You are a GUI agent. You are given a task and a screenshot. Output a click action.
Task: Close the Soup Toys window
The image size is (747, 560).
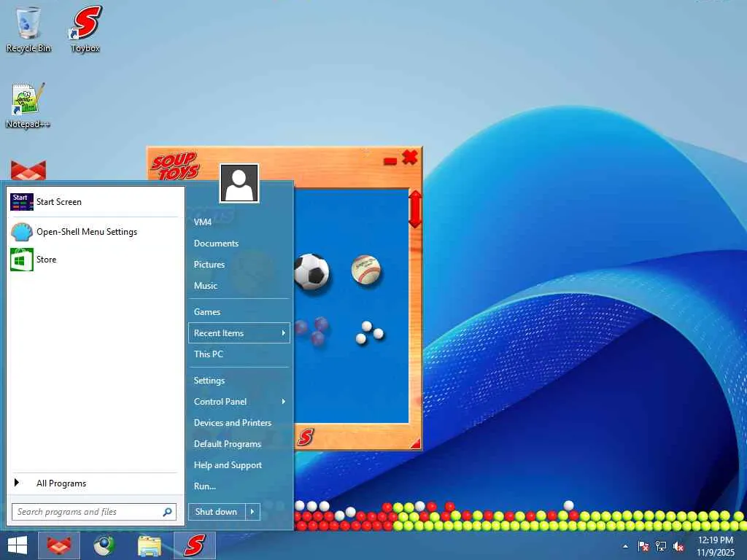(x=410, y=157)
